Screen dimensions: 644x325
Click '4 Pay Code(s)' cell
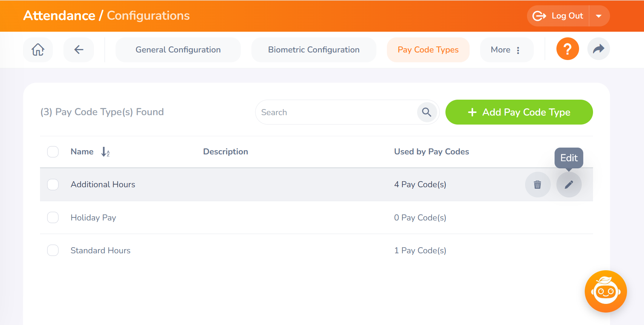[x=420, y=185]
